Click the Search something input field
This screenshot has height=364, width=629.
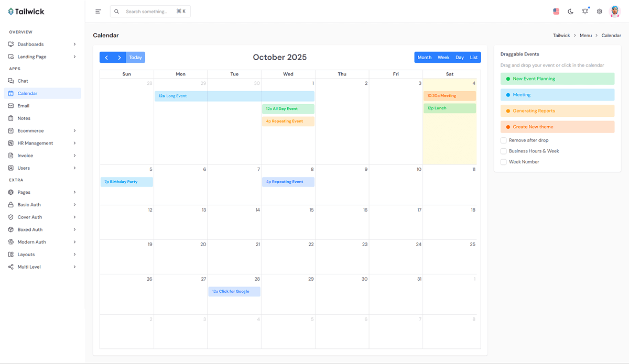149,12
